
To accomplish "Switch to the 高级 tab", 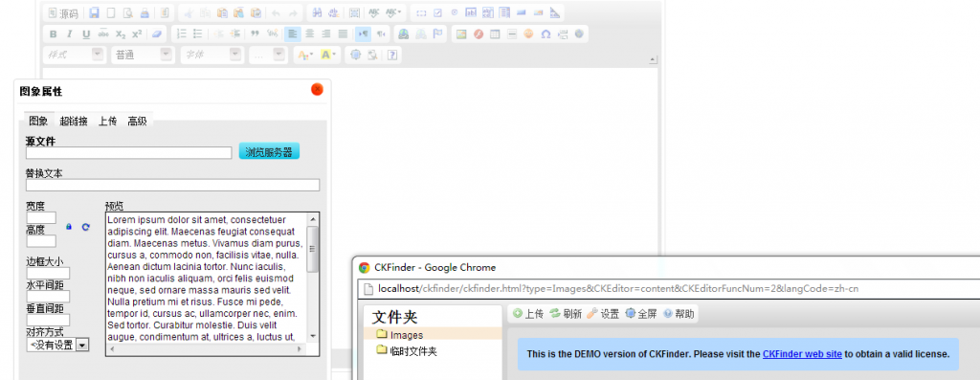I will coord(138,122).
